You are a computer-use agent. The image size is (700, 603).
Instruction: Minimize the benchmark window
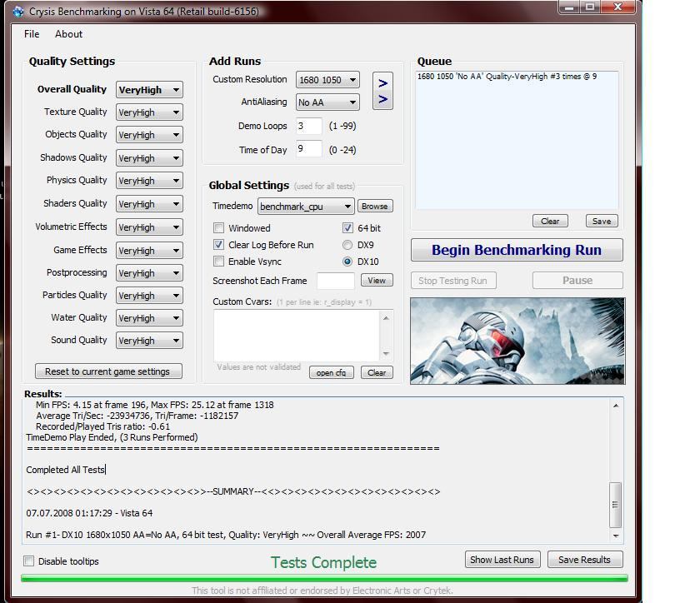[569, 7]
